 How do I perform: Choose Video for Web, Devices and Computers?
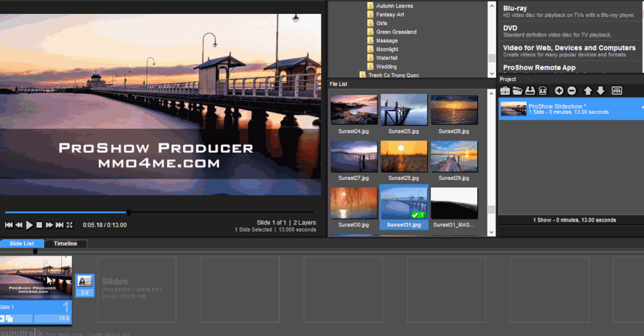tap(569, 50)
